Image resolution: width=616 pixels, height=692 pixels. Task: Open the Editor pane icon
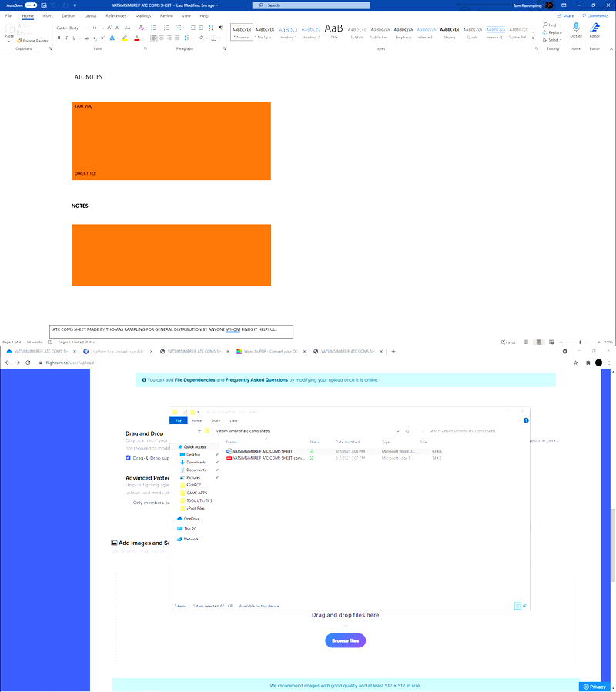[594, 28]
